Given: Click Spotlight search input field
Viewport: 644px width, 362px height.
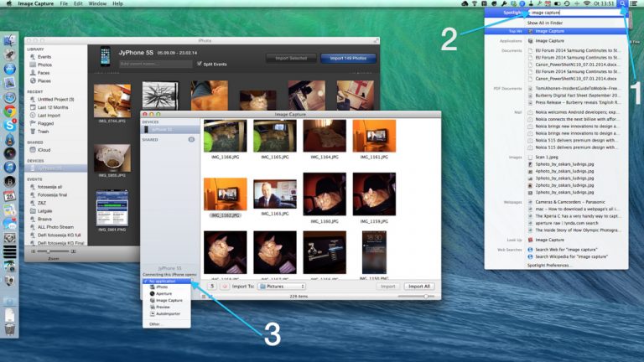Looking at the screenshot, I should click(575, 13).
